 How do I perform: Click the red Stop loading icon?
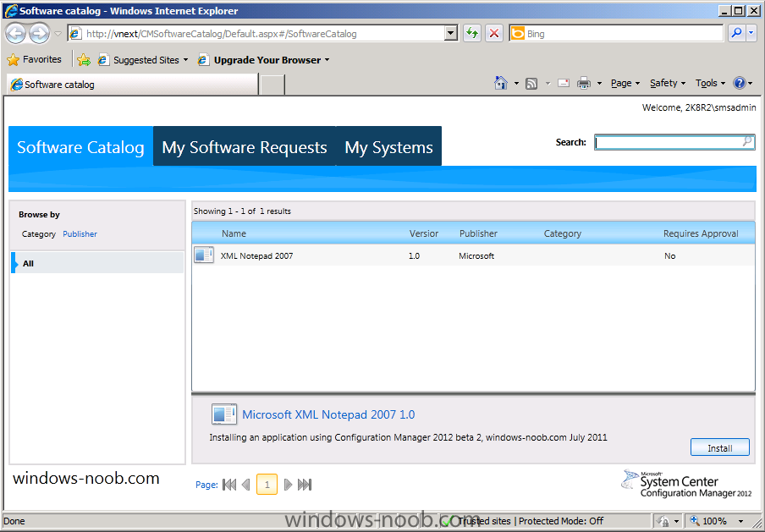[x=494, y=34]
